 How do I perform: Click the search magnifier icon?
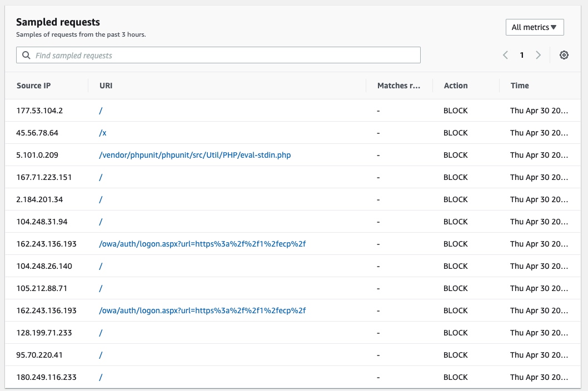click(26, 56)
